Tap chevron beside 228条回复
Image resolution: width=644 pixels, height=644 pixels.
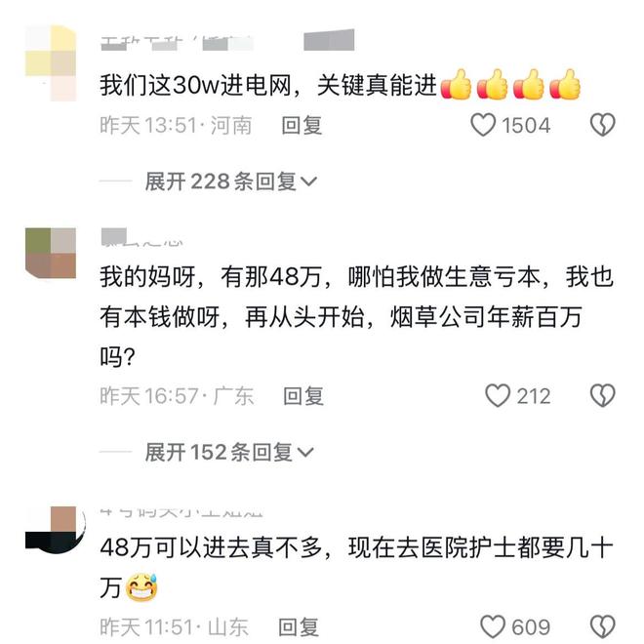tap(309, 181)
